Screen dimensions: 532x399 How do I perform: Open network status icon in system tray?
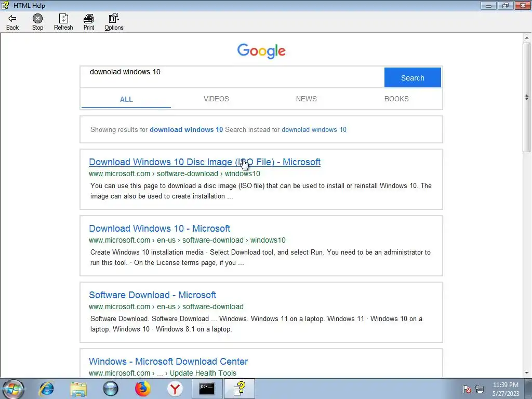(480, 389)
